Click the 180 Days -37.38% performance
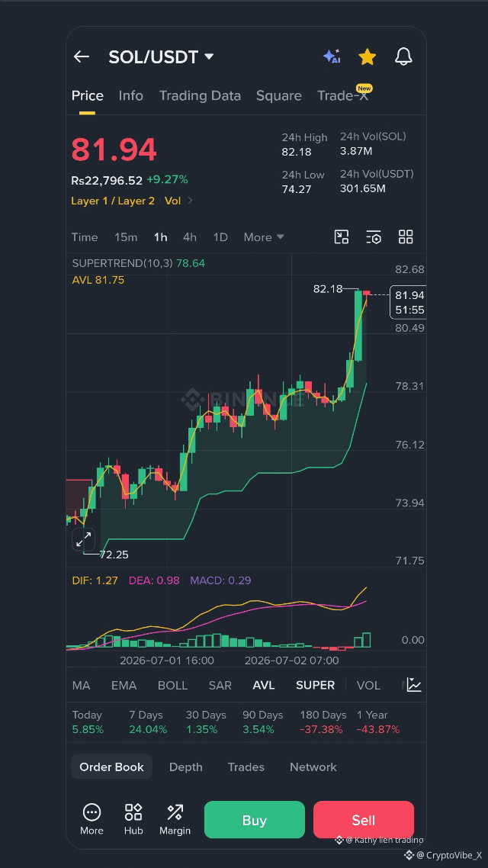 coord(323,722)
